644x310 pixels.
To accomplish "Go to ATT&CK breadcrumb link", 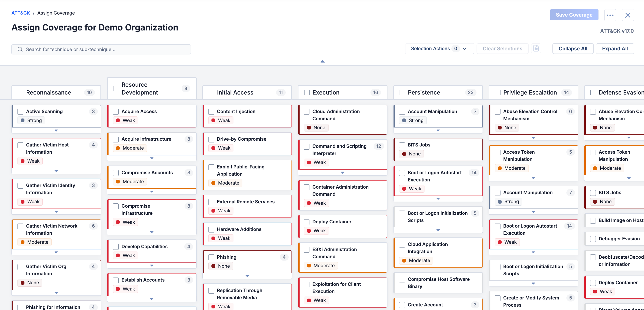I will (20, 13).
